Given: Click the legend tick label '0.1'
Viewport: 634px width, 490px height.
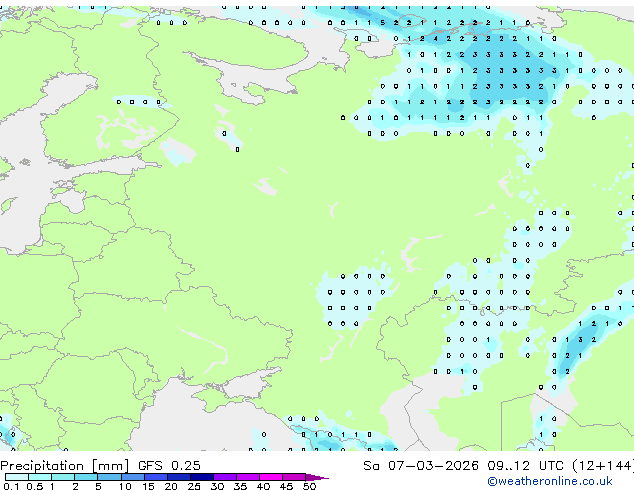Looking at the screenshot, I should click(x=11, y=486).
